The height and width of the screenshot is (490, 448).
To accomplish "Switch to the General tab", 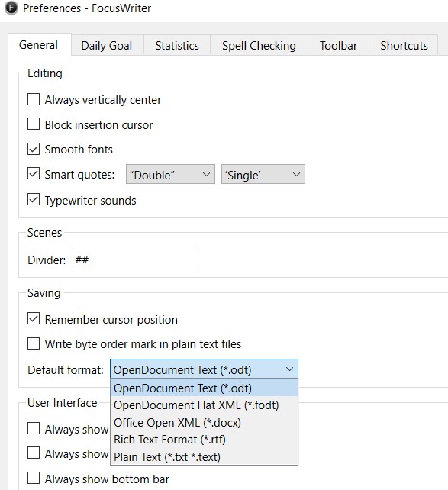I will (x=39, y=45).
